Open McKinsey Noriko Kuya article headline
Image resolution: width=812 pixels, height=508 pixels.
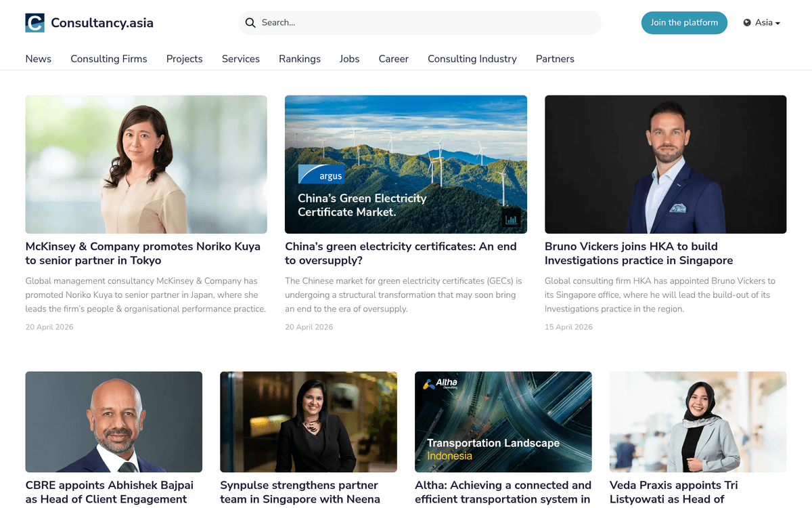pyautogui.click(x=143, y=253)
